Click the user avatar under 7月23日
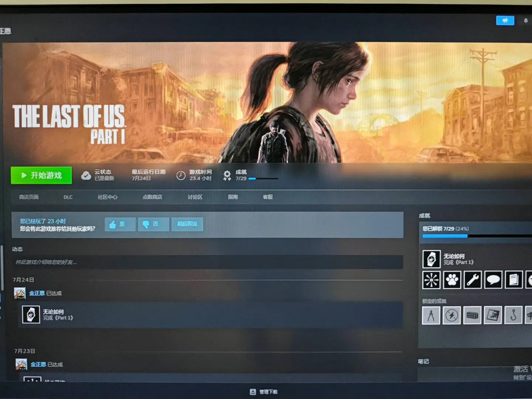This screenshot has height=399, width=532. [x=21, y=364]
